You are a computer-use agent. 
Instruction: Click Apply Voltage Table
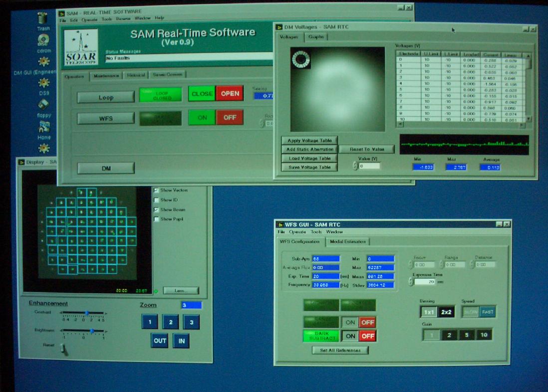tap(309, 141)
